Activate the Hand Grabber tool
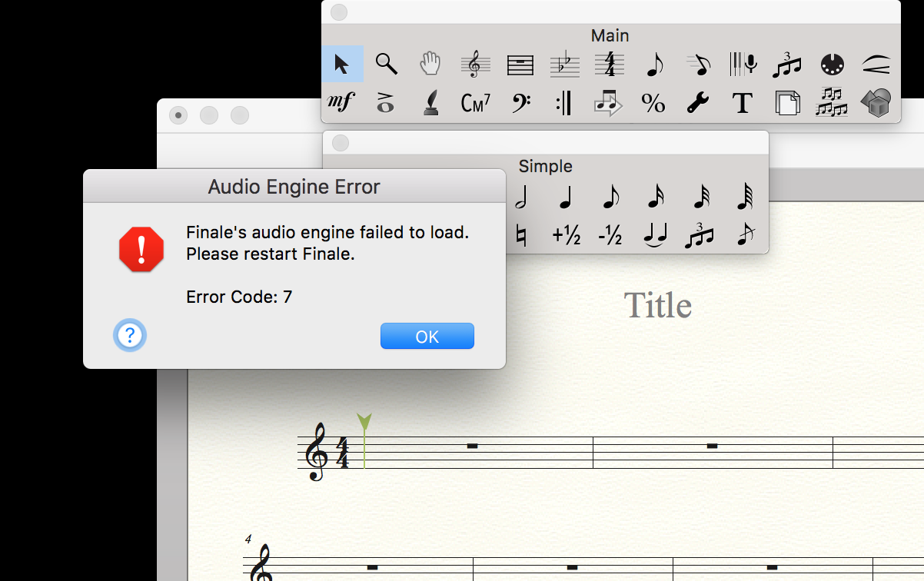Screen dimensions: 924x581 click(x=430, y=65)
